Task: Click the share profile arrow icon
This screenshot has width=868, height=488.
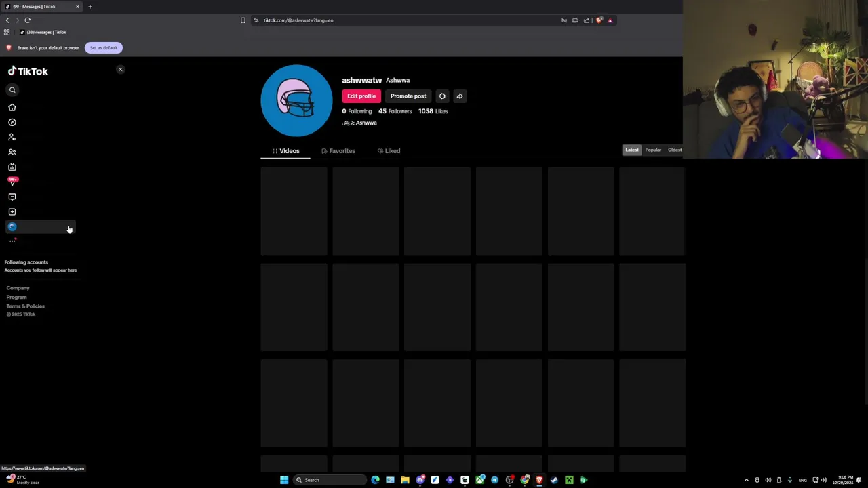Action: click(x=460, y=96)
